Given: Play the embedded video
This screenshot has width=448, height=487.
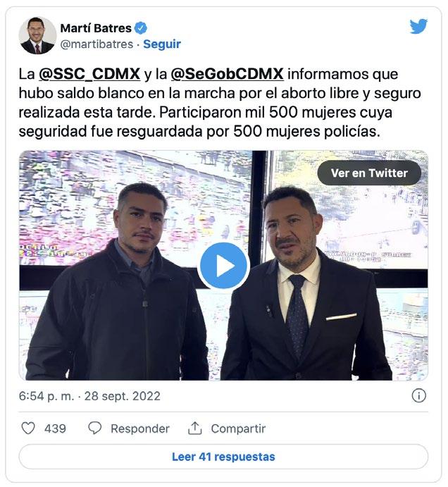Looking at the screenshot, I should click(x=223, y=266).
